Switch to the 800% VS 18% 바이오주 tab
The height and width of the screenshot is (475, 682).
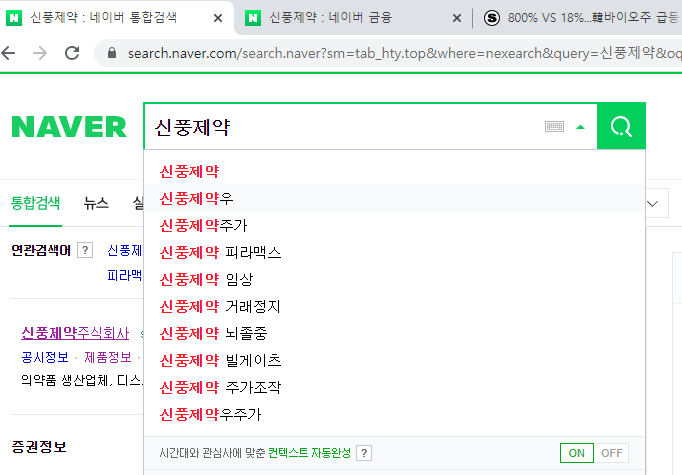(581, 18)
